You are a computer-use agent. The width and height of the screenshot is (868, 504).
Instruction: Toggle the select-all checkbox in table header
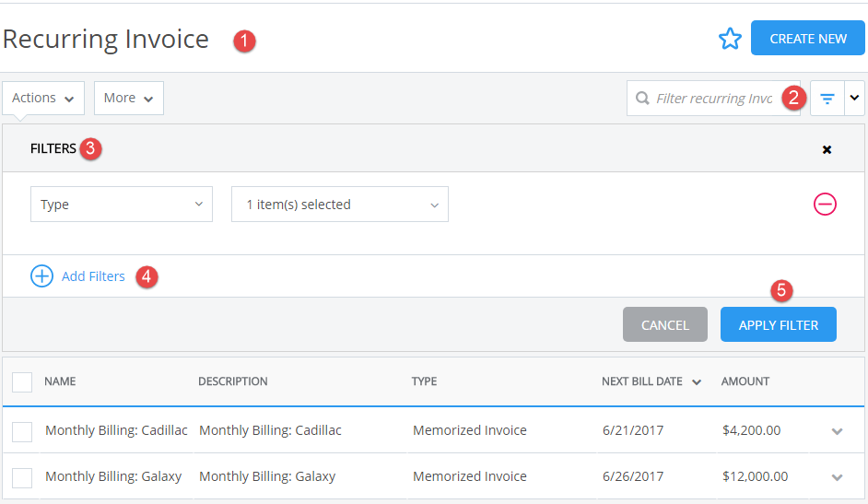pyautogui.click(x=22, y=381)
